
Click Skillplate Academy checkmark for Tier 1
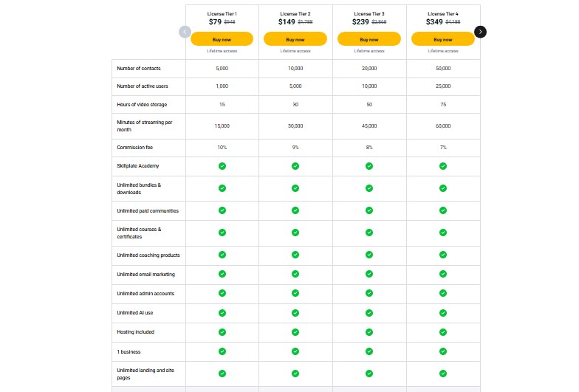222,166
